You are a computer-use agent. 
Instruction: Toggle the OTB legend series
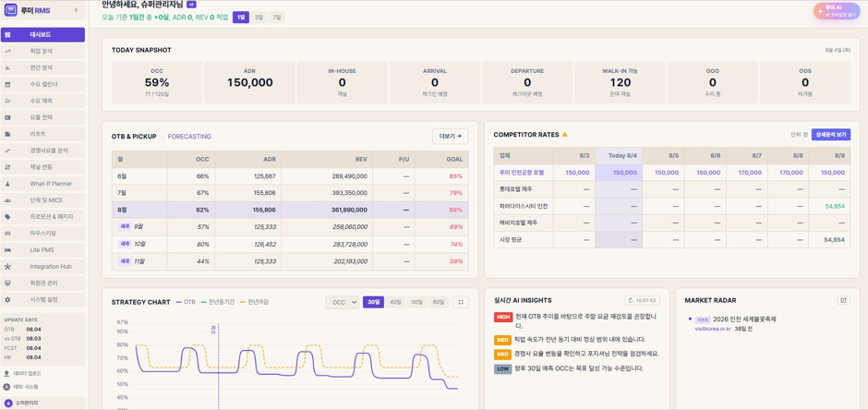(186, 302)
